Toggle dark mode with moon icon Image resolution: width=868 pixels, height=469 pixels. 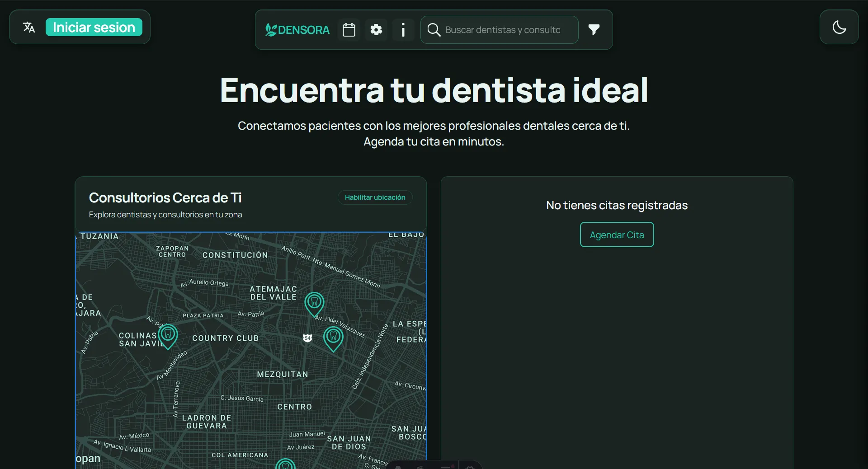[x=839, y=28]
